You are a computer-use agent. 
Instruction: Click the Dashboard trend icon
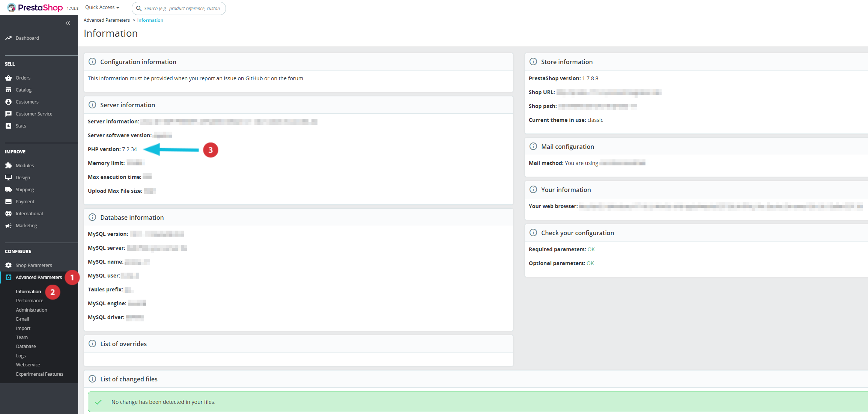(x=8, y=38)
